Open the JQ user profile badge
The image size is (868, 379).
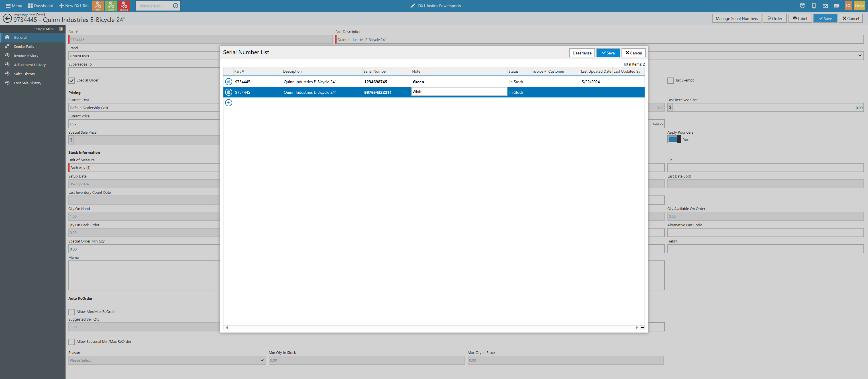click(x=848, y=6)
